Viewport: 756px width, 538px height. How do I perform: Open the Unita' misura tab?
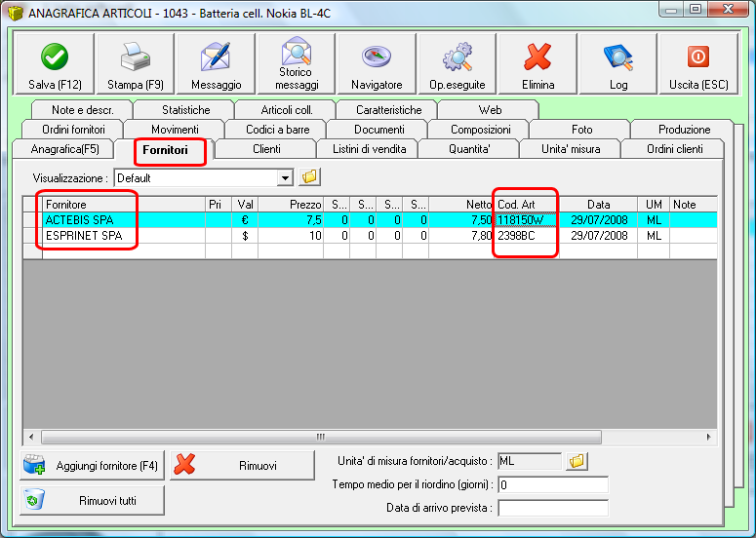(x=571, y=149)
